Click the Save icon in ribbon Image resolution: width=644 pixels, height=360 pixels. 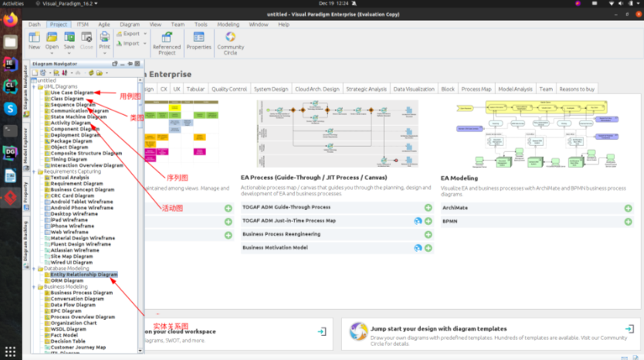pyautogui.click(x=69, y=40)
